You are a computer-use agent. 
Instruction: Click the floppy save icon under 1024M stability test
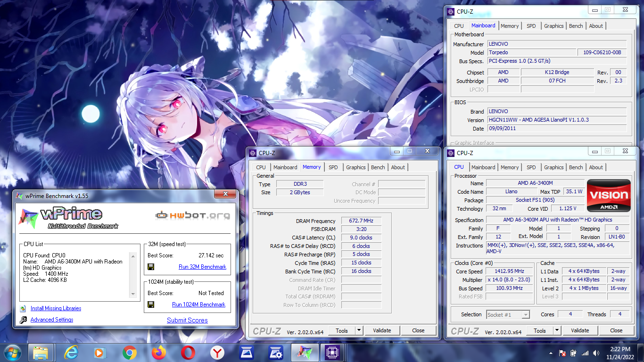pos(151,304)
